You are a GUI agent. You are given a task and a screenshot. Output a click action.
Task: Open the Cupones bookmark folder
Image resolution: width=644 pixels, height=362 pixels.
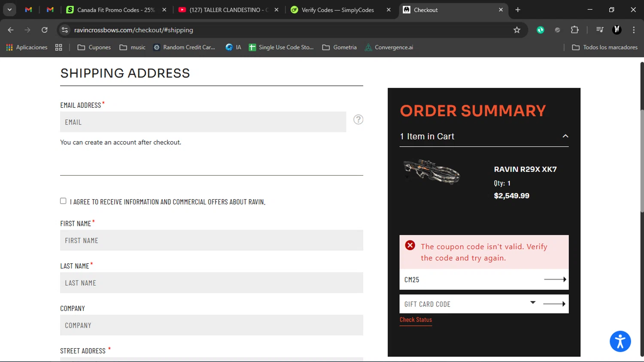click(94, 47)
